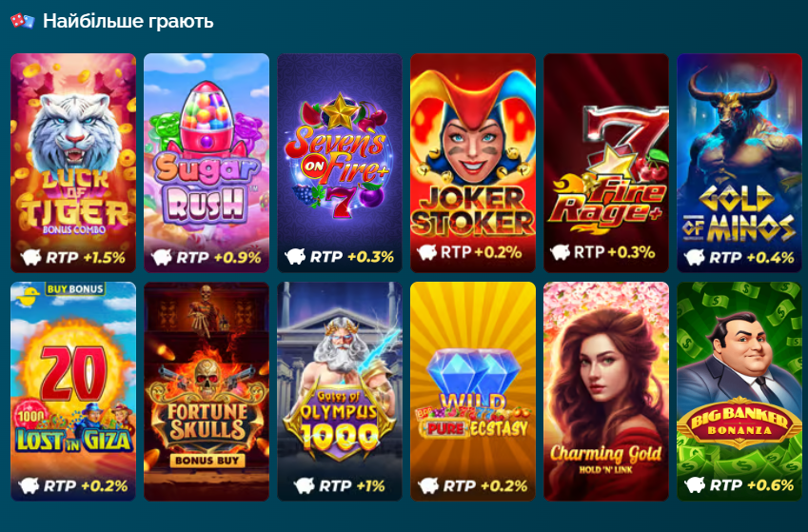Click the piggy bank icon on Big Banker Bonanza
This screenshot has width=808, height=532.
[695, 485]
